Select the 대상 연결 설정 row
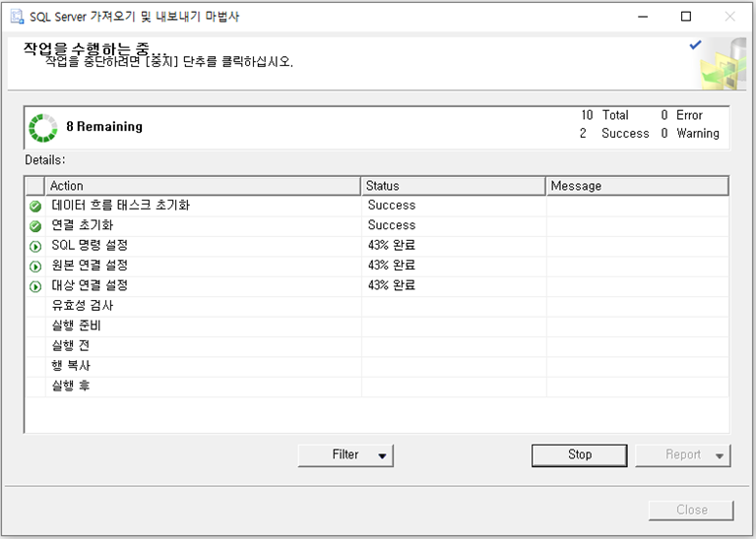Screen dimensions: 756x539 point(377,286)
